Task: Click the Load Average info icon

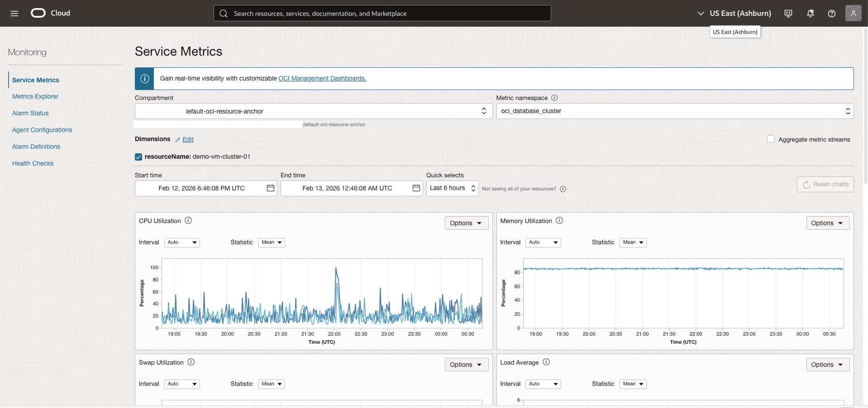Action: 546,362
